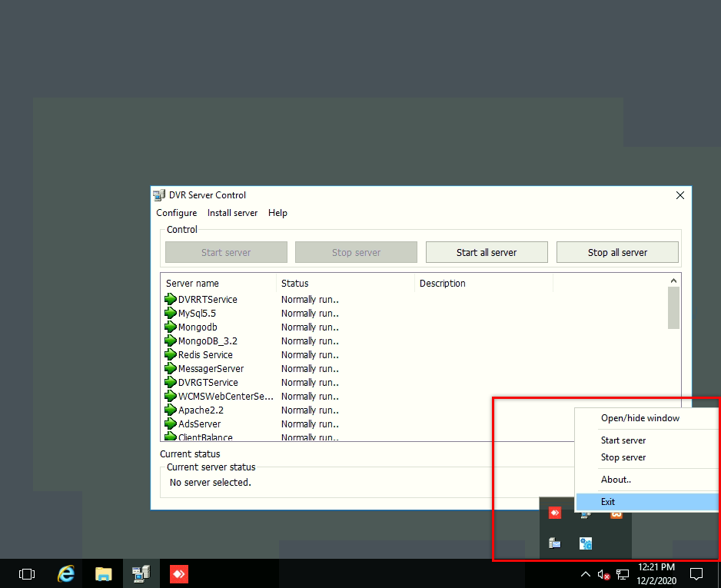Select the MongoDB_3.2 server name
This screenshot has height=588, width=721.
click(208, 341)
